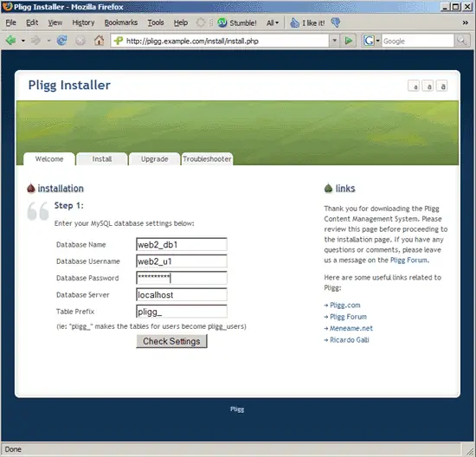Screen dimensions: 476x457
Task: Open the Ricardo Galli link
Action: click(x=350, y=340)
